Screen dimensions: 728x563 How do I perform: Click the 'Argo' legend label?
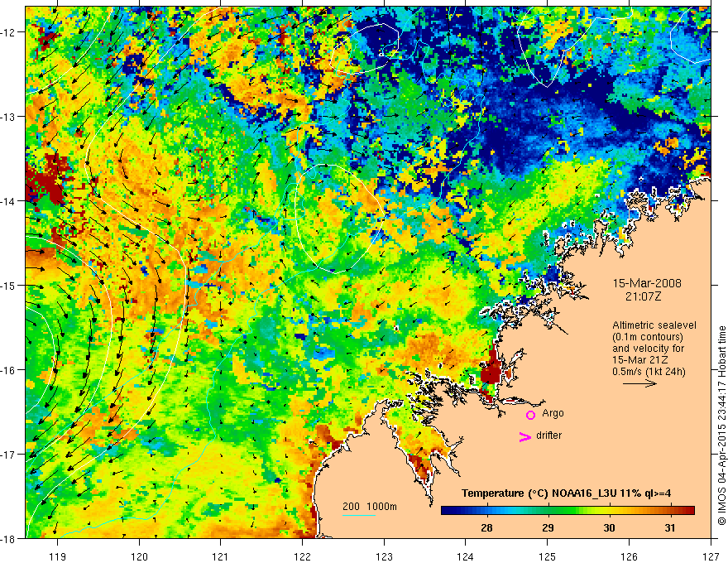tap(553, 413)
